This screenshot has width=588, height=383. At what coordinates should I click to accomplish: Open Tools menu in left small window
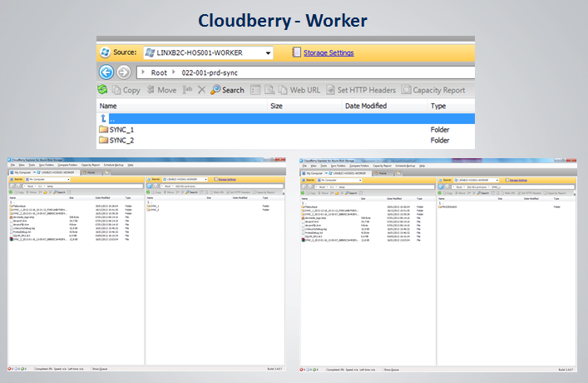pyautogui.click(x=32, y=165)
